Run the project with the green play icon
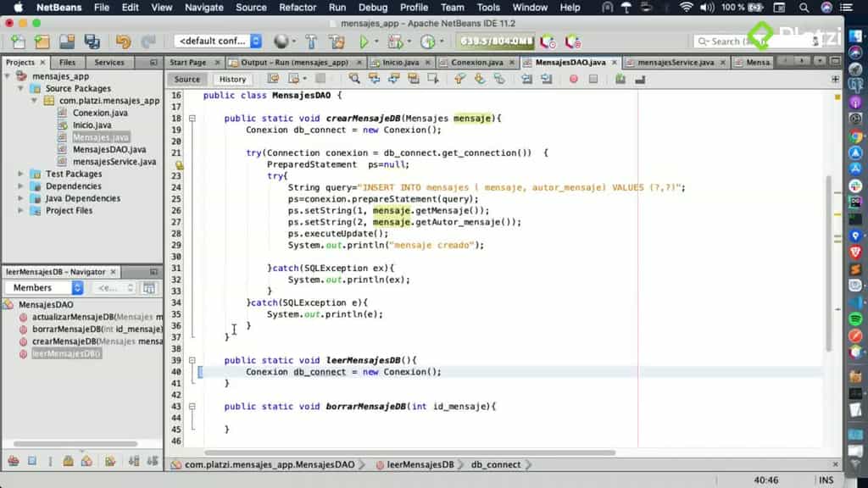Viewport: 868px width, 488px height. click(364, 42)
